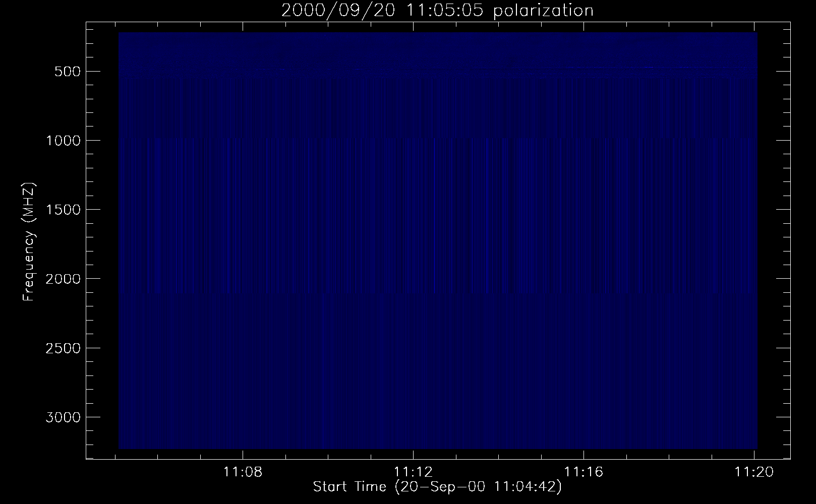Click the 3000 frequency tick label
This screenshot has height=504, width=816.
point(63,417)
